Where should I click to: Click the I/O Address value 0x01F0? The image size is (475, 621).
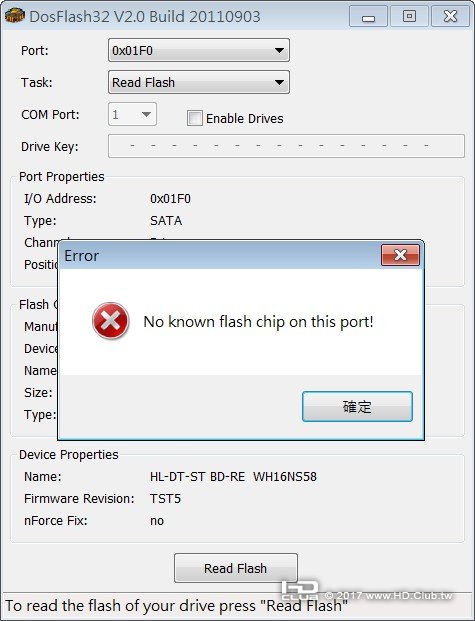(170, 198)
